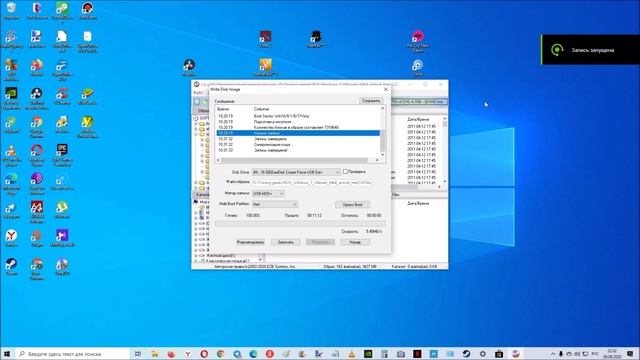Open Microsoft Edge from the taskbar

coord(253,353)
